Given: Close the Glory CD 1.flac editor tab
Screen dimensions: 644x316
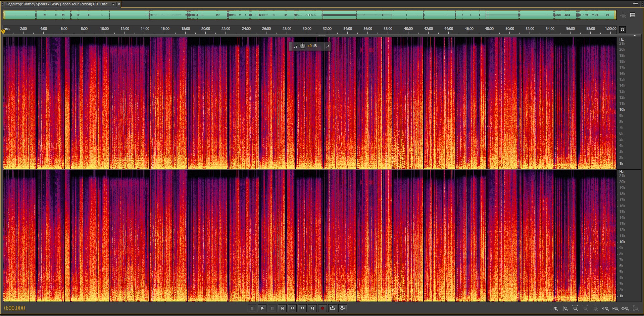Looking at the screenshot, I should coord(119,4).
